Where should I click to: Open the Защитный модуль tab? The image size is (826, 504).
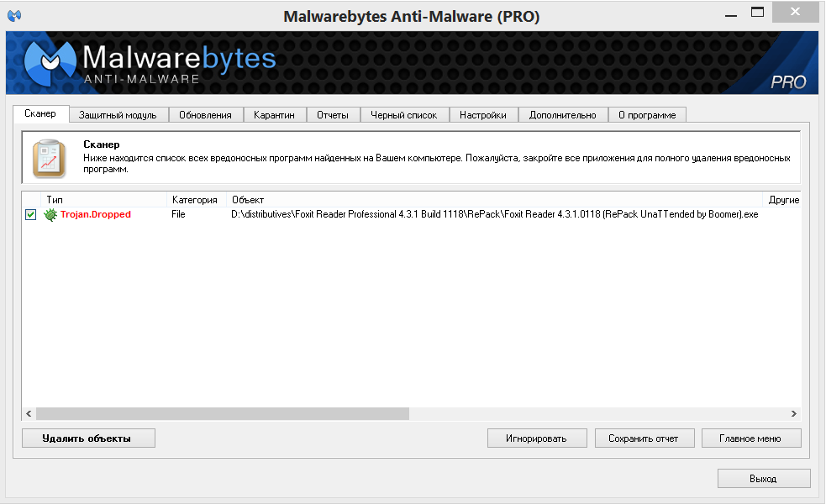pos(118,115)
